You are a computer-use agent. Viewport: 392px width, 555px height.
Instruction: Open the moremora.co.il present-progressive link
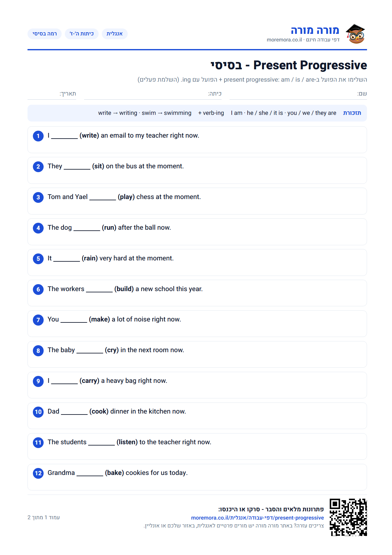pos(257,518)
